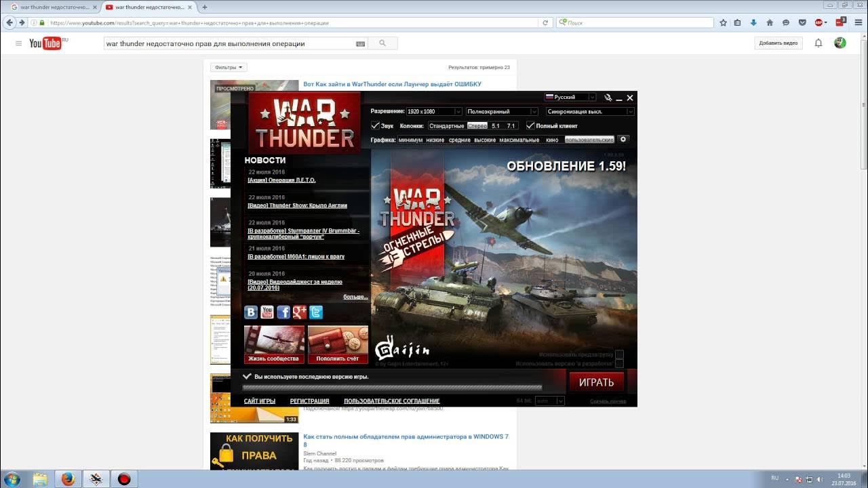Toggle Использовать версию 'в разработке' checkbox
Image resolution: width=868 pixels, height=488 pixels.
[x=619, y=364]
